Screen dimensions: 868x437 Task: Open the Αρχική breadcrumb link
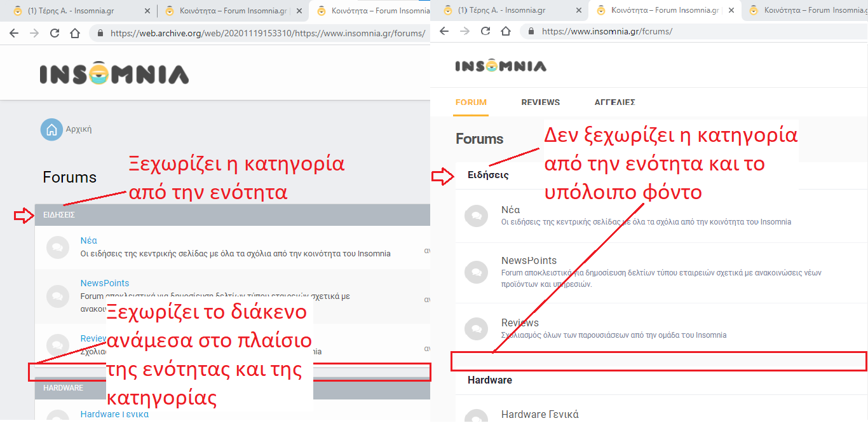coord(79,129)
